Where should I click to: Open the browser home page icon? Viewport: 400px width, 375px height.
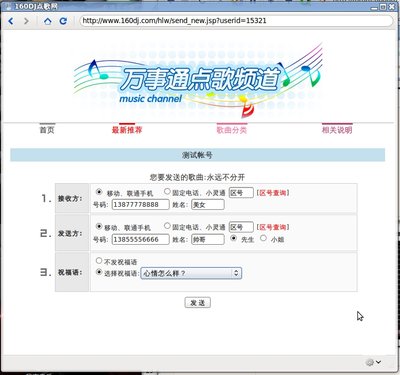click(x=48, y=21)
